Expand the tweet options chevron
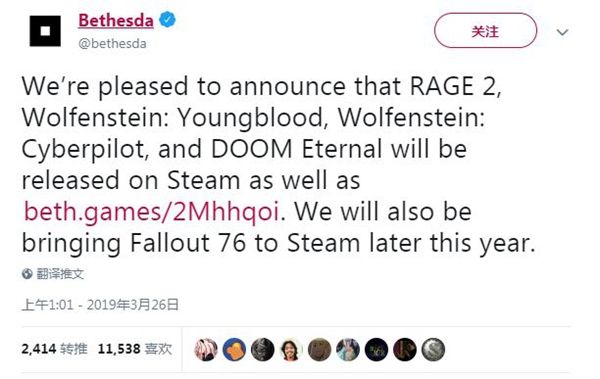This screenshot has width=600, height=379. [562, 32]
